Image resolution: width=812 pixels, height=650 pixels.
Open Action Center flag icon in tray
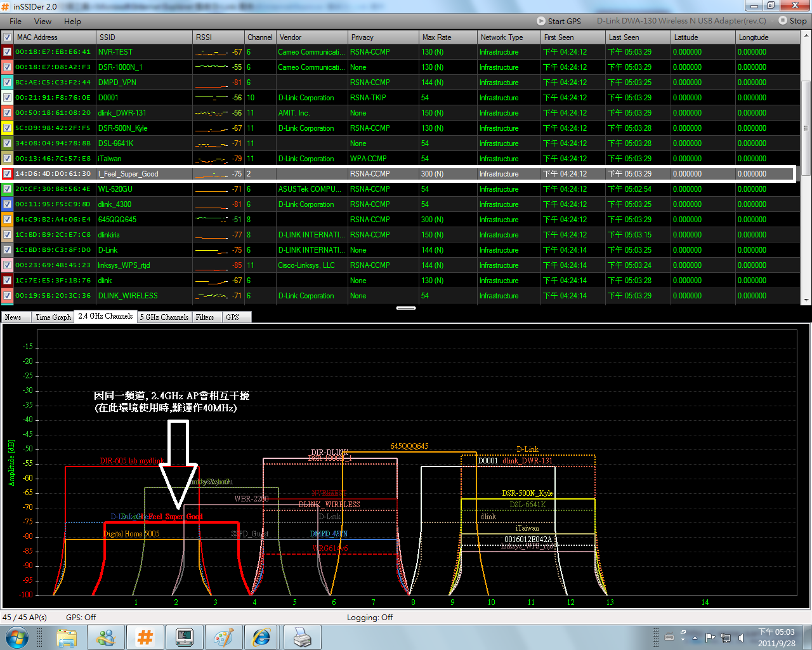710,637
